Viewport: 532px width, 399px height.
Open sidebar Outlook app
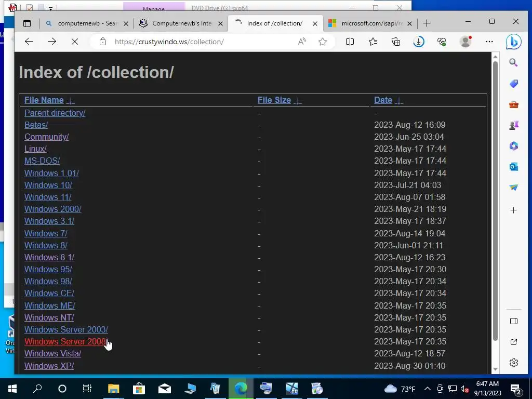click(x=514, y=167)
